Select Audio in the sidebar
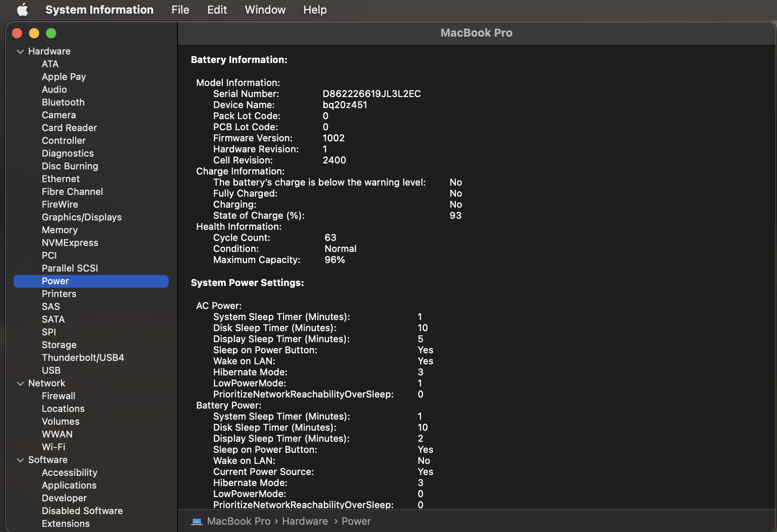This screenshot has height=532, width=777. (x=55, y=89)
